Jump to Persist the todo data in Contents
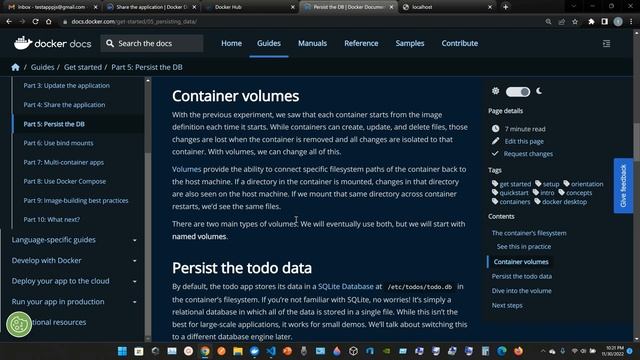This screenshot has width=640, height=360. [x=522, y=276]
